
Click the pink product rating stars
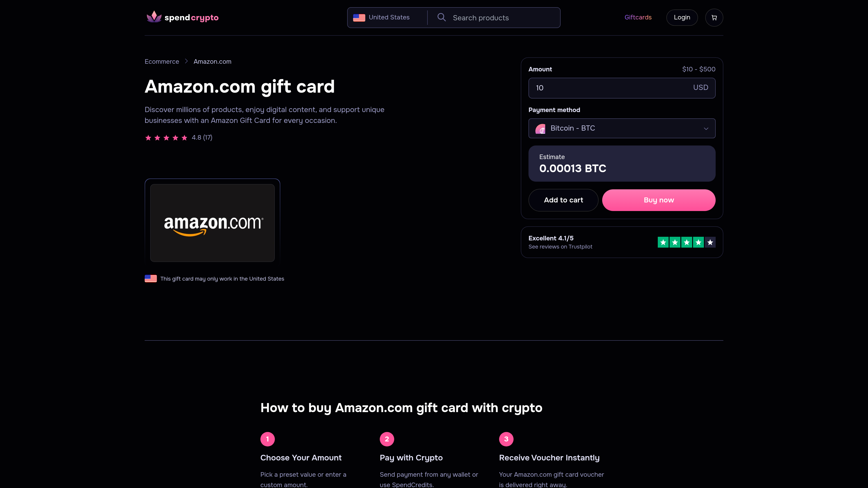click(x=166, y=138)
